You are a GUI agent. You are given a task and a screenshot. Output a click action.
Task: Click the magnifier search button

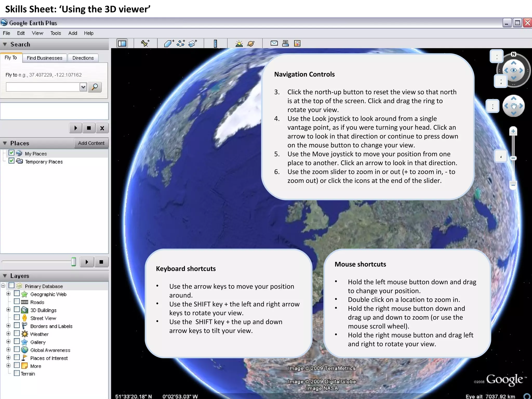(95, 87)
